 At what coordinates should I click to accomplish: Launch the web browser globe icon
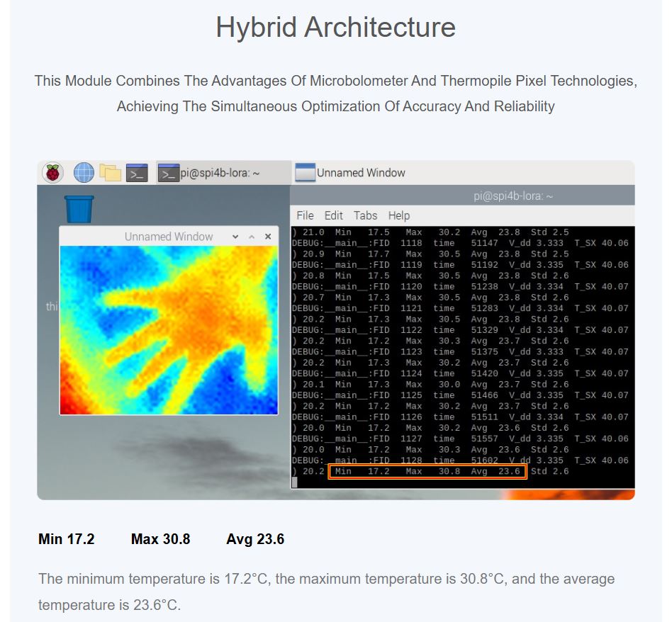click(x=84, y=172)
